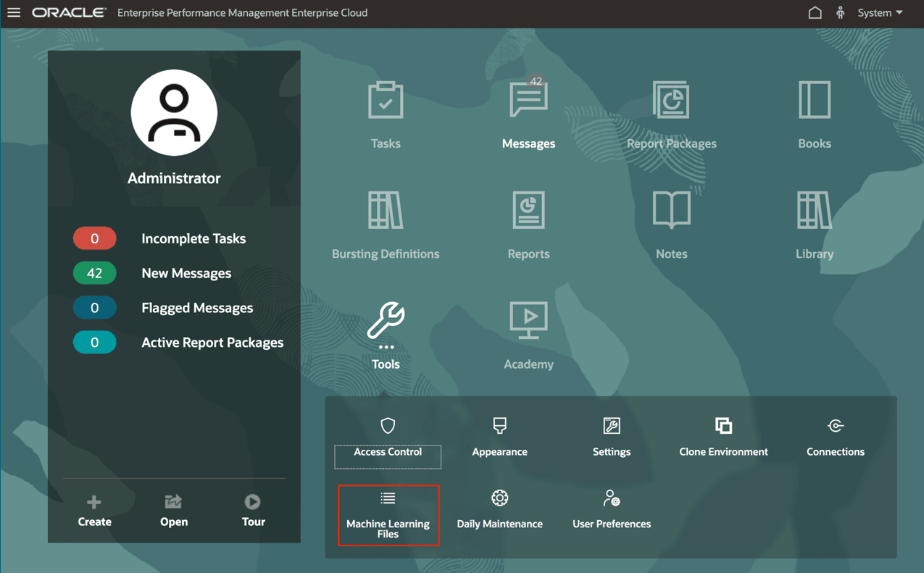
Task: Open the Books icon
Action: 815,99
